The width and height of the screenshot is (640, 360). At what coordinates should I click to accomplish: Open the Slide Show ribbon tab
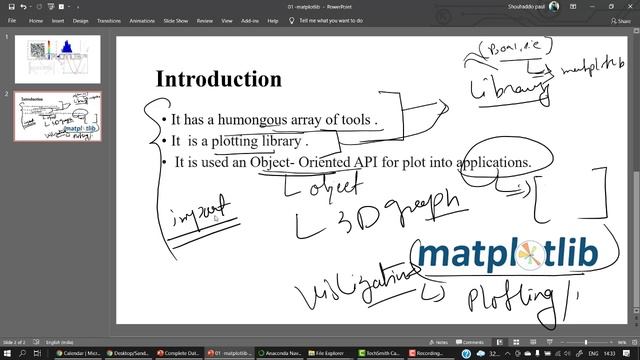[x=176, y=21]
